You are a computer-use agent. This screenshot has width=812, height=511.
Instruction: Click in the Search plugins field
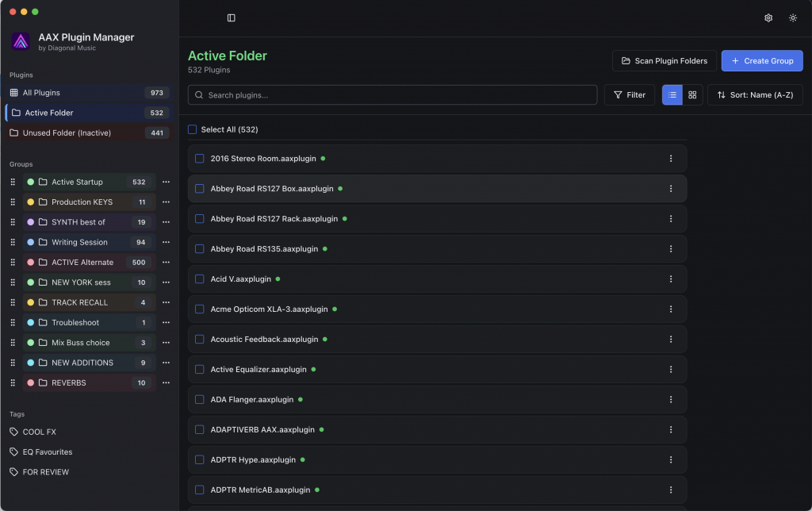393,95
